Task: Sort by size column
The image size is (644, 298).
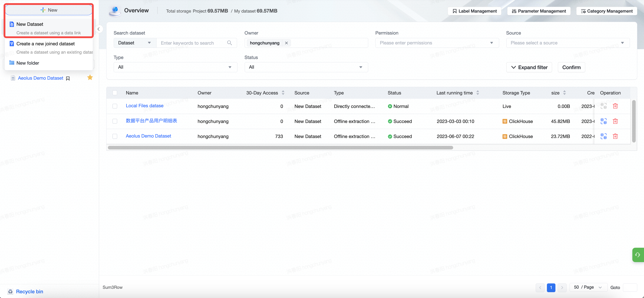Action: (x=564, y=93)
